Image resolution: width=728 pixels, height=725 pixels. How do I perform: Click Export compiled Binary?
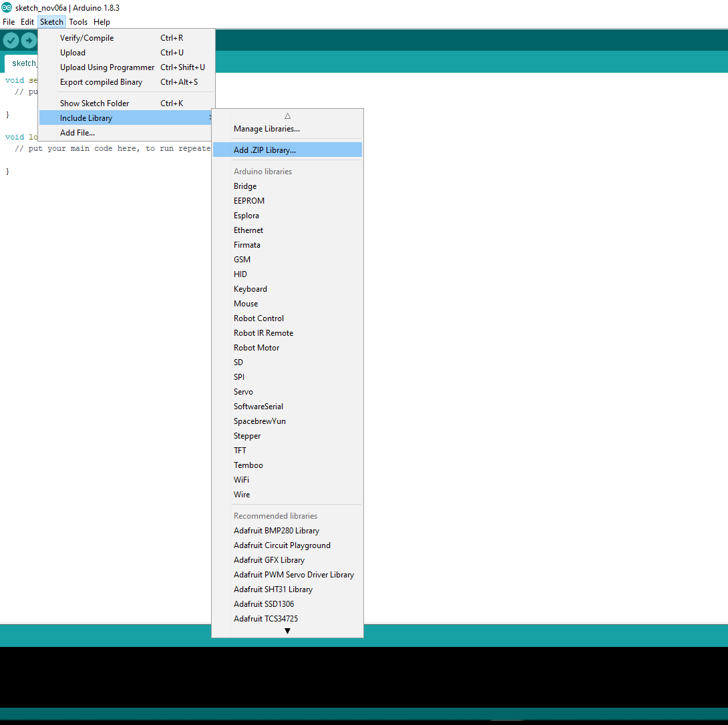coord(101,82)
